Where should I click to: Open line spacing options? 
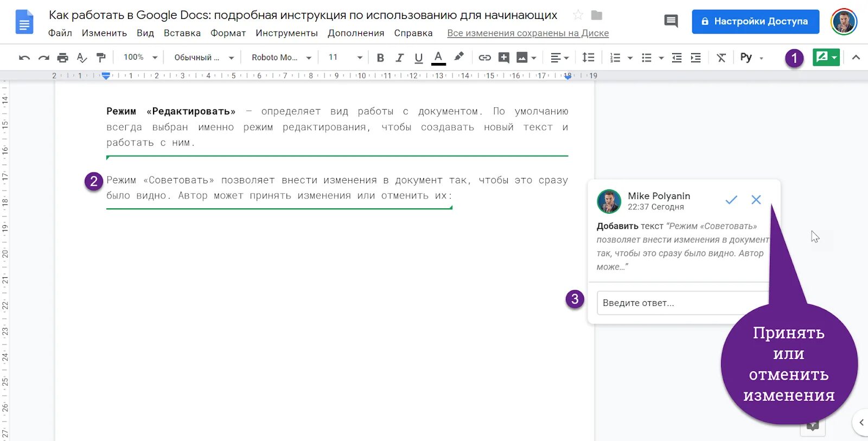[x=588, y=57]
